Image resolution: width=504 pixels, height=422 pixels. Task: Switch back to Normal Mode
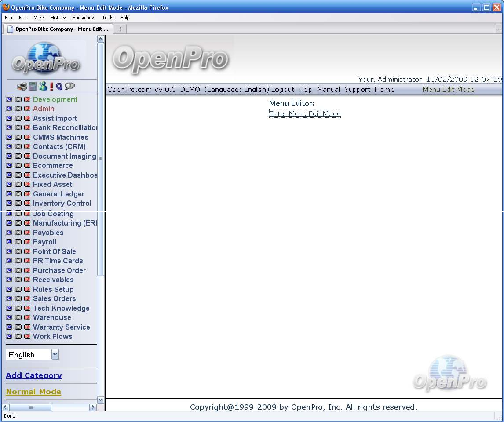pyautogui.click(x=33, y=392)
